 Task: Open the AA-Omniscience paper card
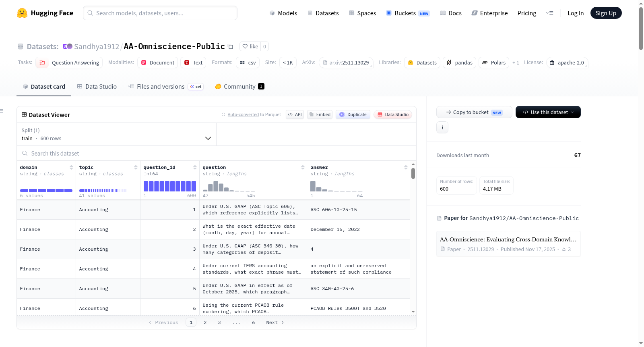click(x=508, y=244)
